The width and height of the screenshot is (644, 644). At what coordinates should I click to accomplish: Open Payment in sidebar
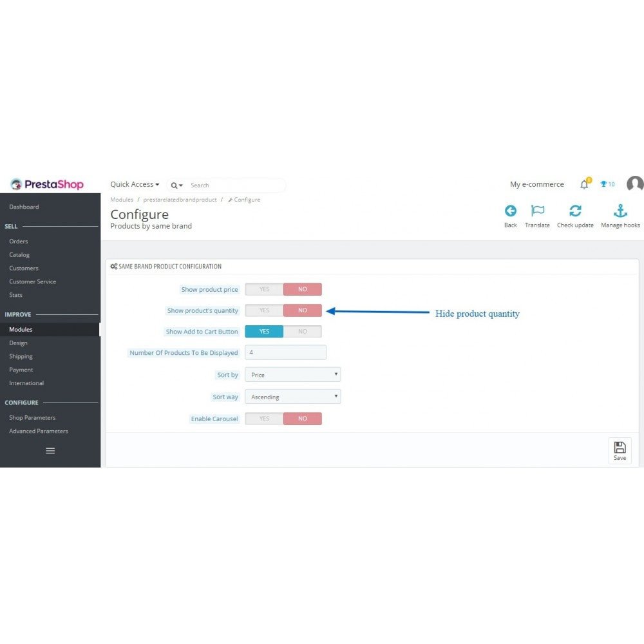point(21,370)
